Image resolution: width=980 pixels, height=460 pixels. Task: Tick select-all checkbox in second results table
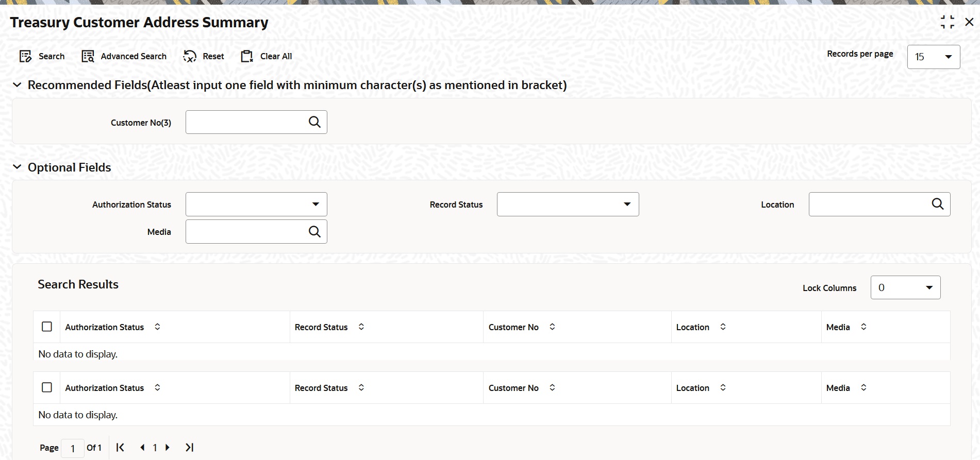tap(47, 387)
